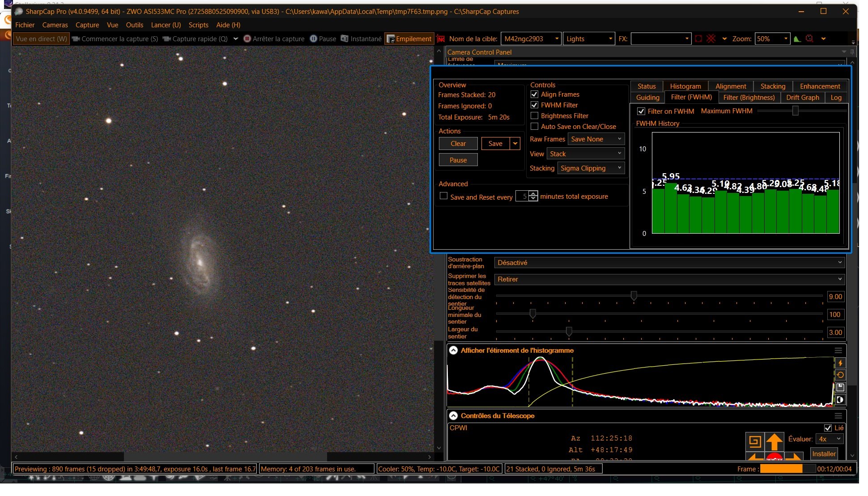Tick Auto Save on Clear/Close
This screenshot has width=868, height=496.
[x=534, y=126]
